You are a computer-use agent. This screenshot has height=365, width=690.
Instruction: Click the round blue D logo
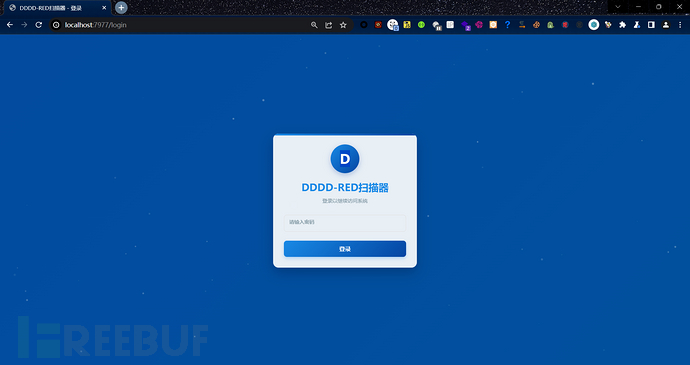tap(345, 159)
